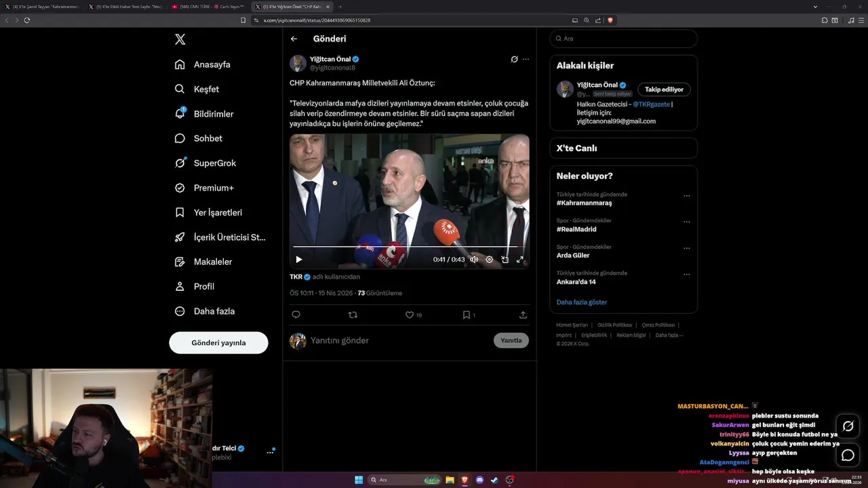Click the taskbar Ara search box
Screen dimensions: 868x488
(x=404, y=480)
